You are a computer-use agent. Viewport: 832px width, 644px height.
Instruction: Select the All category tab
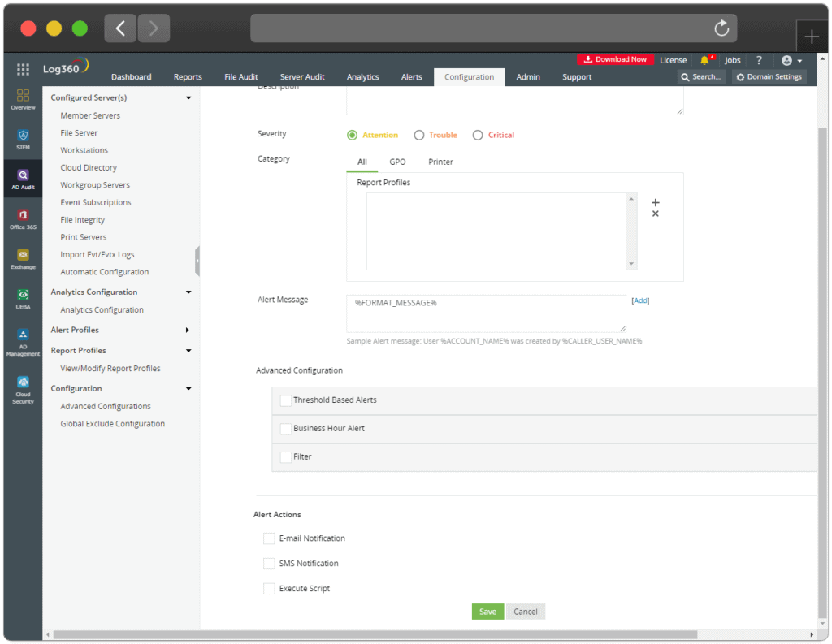pos(362,162)
